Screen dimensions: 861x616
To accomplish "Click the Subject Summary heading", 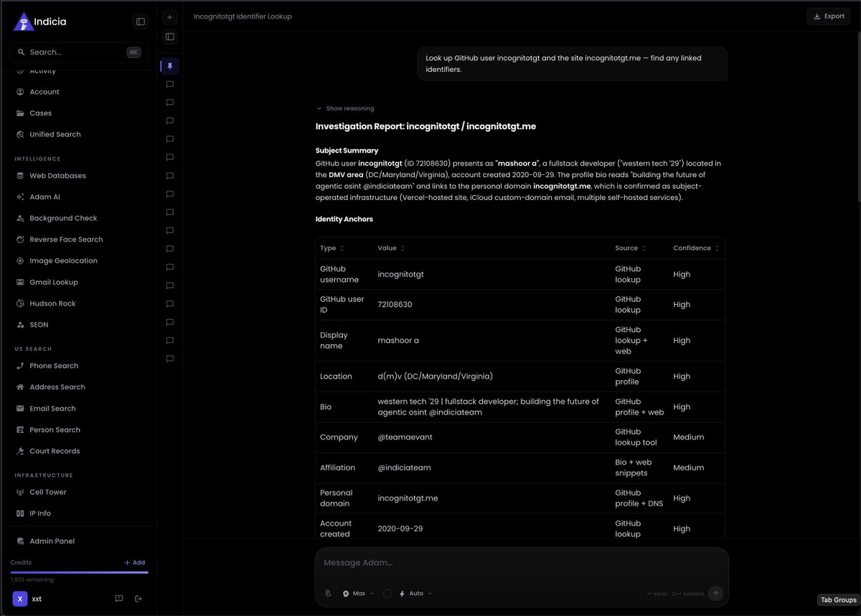I will click(347, 151).
